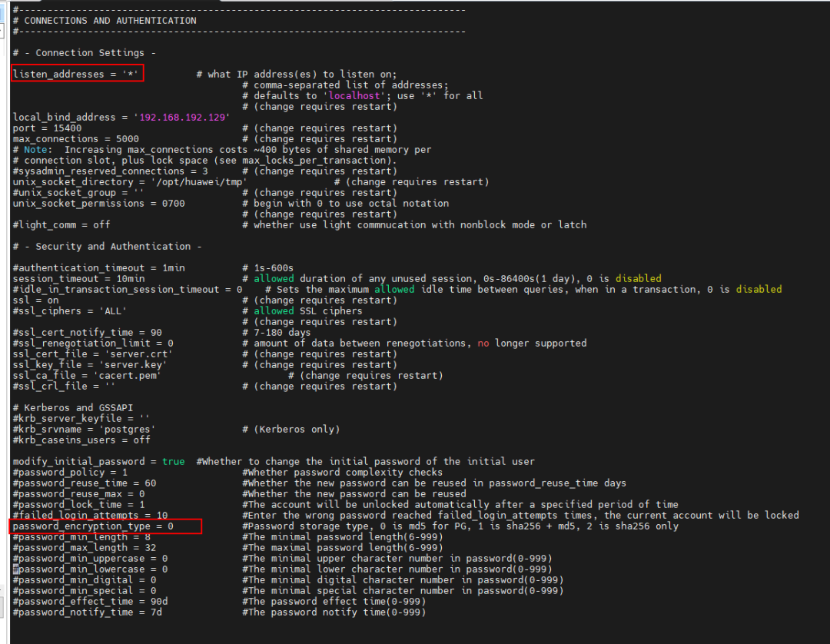Click the '#password_policy = 1' line

[70, 473]
